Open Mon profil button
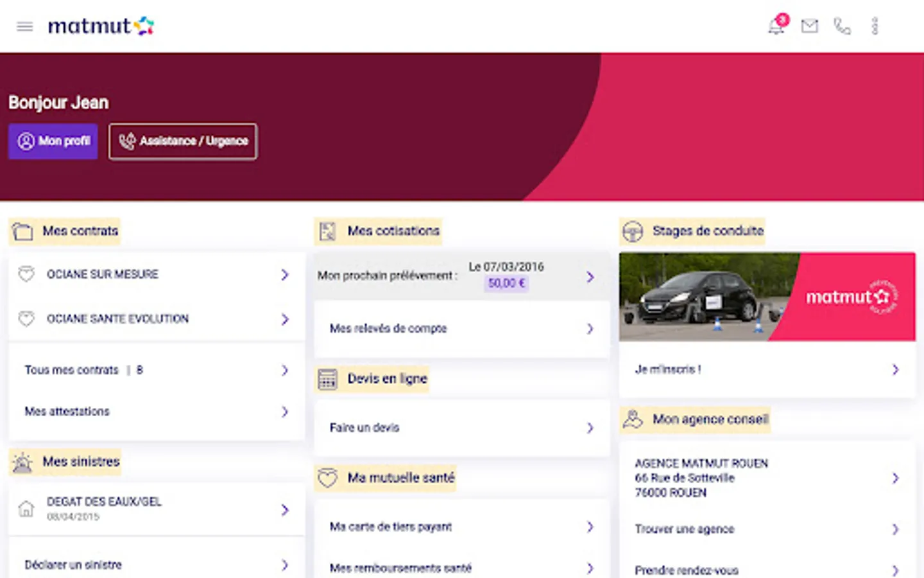Viewport: 924px width, 578px height. pyautogui.click(x=53, y=141)
